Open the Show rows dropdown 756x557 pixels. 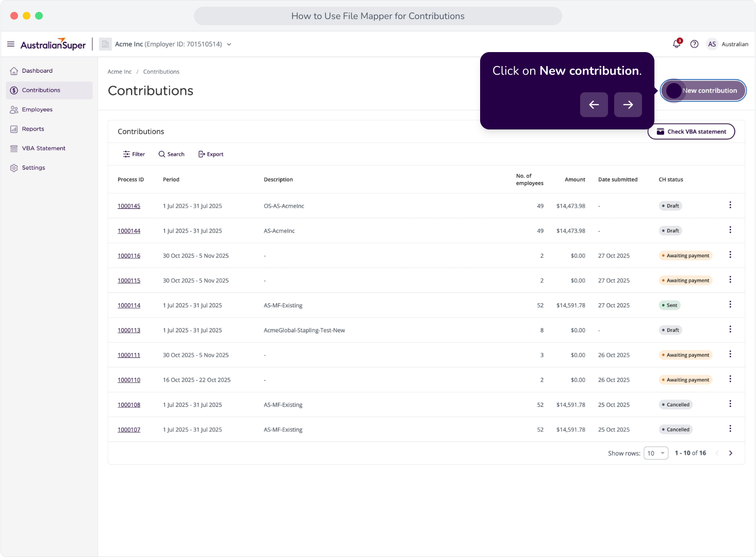coord(656,453)
